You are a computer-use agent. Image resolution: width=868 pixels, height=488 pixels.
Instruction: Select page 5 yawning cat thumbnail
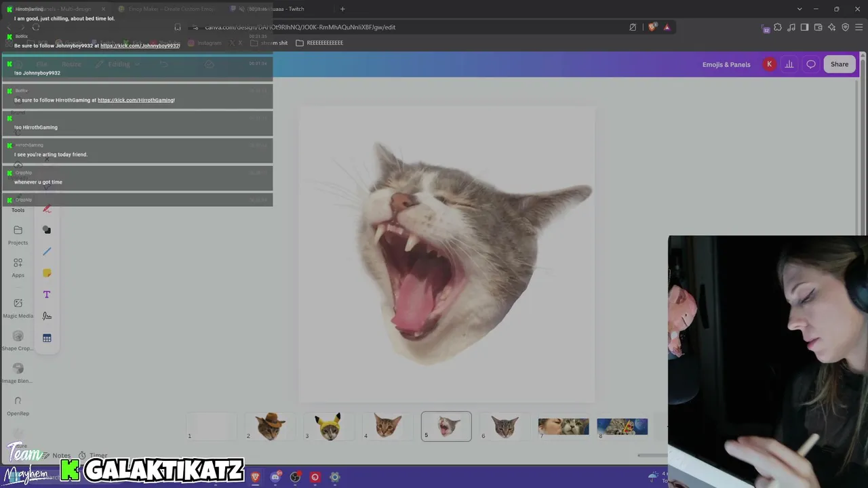pos(446,426)
